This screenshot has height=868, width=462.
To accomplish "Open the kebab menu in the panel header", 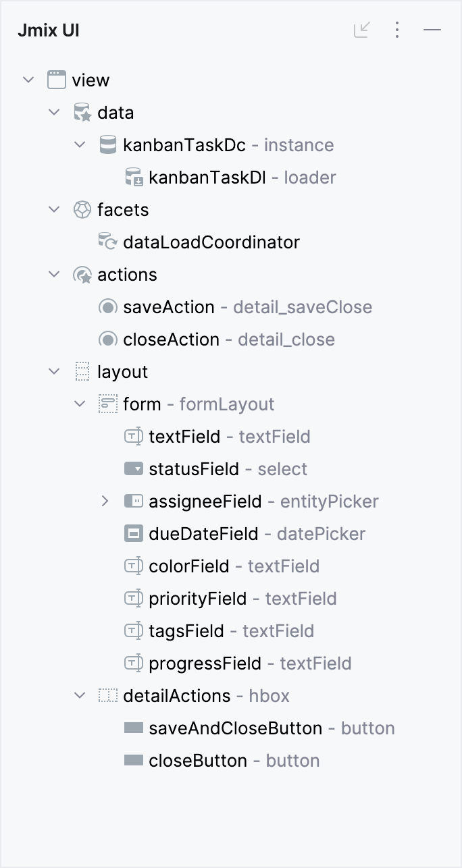I will (397, 30).
